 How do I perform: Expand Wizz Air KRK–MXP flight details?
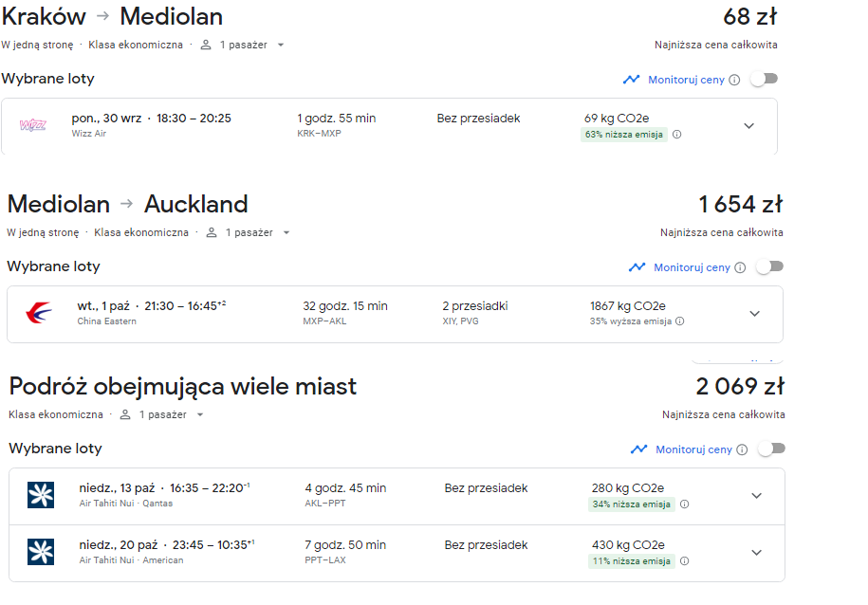pos(749,126)
